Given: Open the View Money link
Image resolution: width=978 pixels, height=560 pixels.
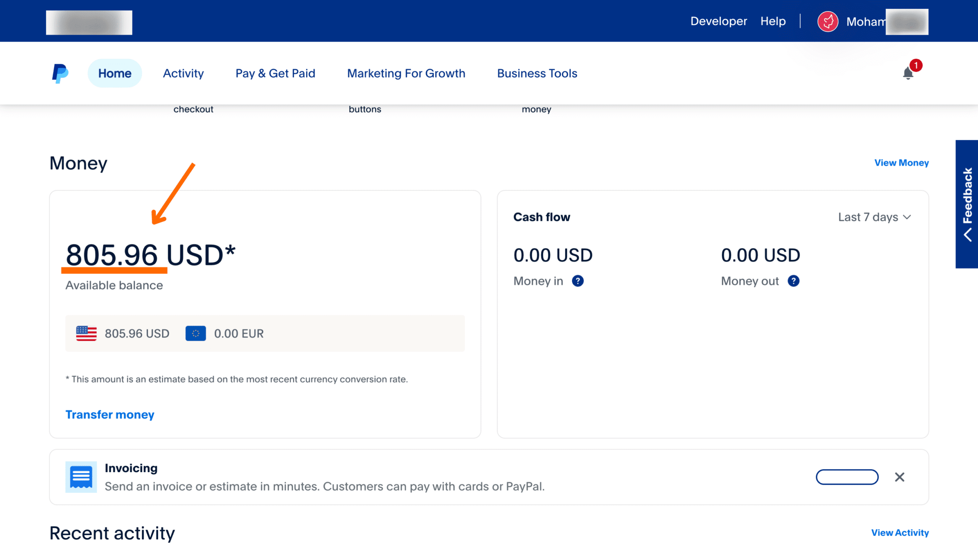Looking at the screenshot, I should (901, 163).
